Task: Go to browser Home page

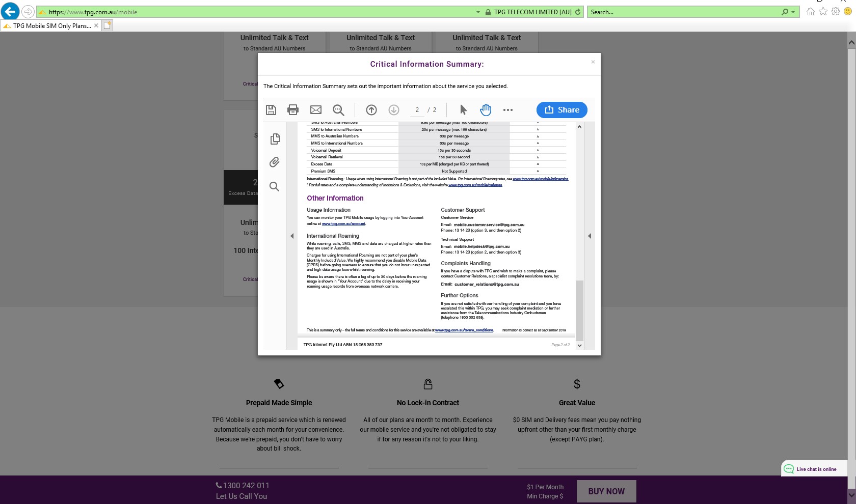Action: tap(810, 12)
